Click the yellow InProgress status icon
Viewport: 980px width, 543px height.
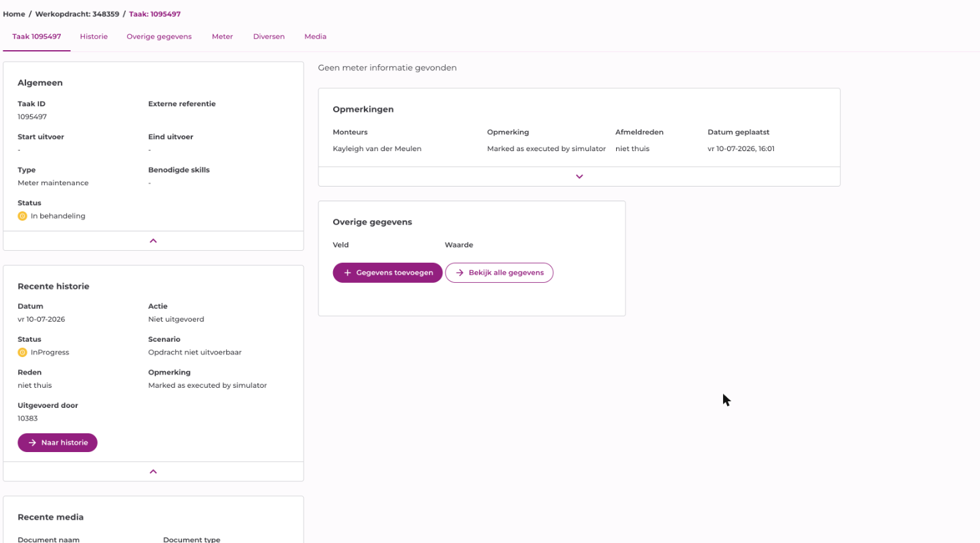(x=22, y=352)
